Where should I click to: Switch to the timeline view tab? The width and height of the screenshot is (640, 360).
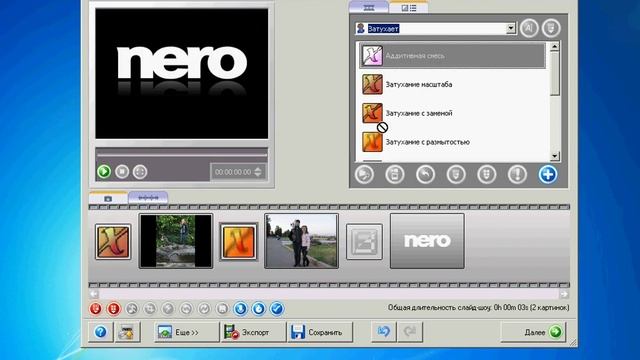click(148, 198)
